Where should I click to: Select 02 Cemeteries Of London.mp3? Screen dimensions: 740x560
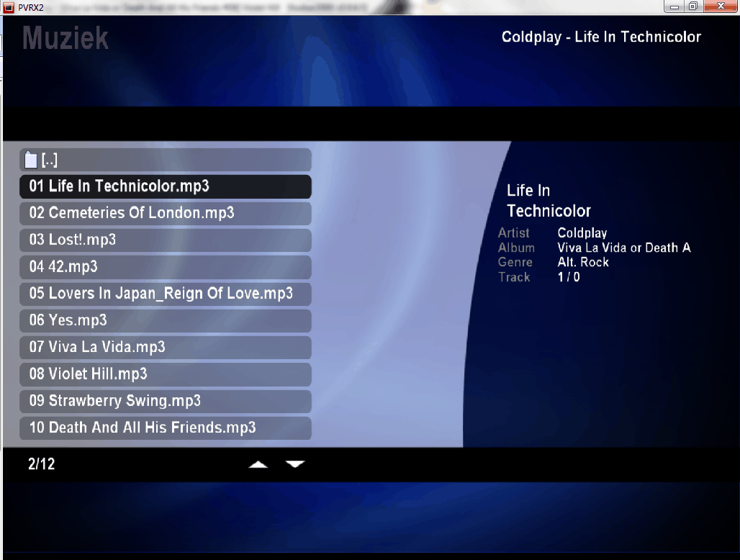[165, 213]
